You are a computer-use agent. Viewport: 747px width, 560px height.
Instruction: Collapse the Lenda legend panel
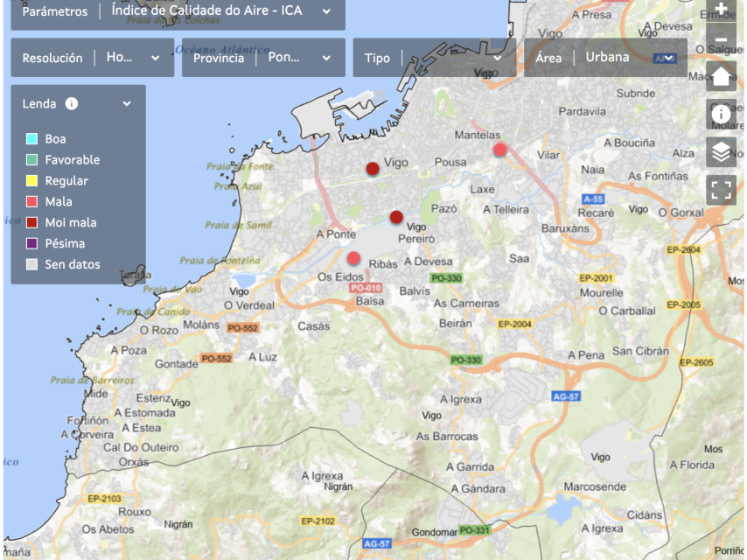click(127, 103)
